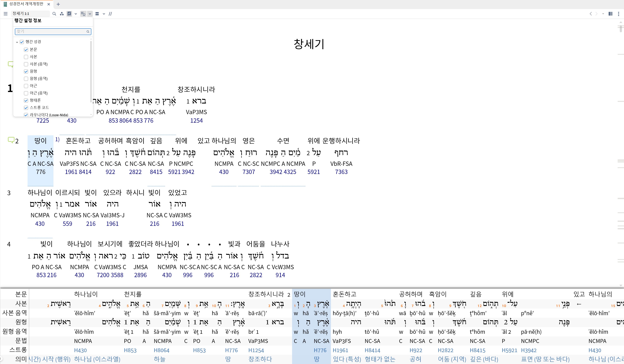The width and height of the screenshot is (624, 364).
Task: Uncheck the 본문 checkbox
Action: (x=26, y=50)
